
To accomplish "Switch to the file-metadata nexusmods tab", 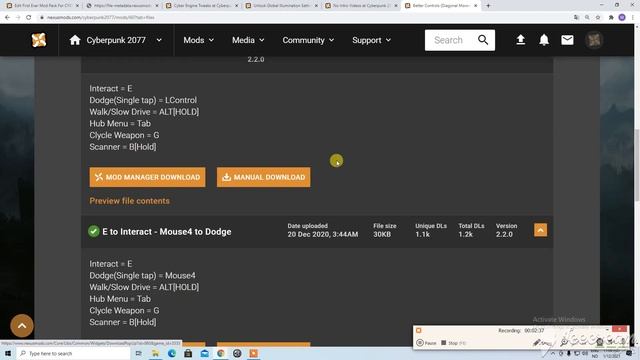I will 122,6.
